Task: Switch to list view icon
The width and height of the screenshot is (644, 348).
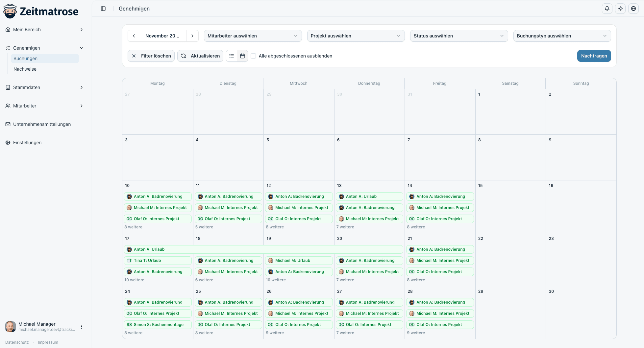Action: (x=232, y=56)
